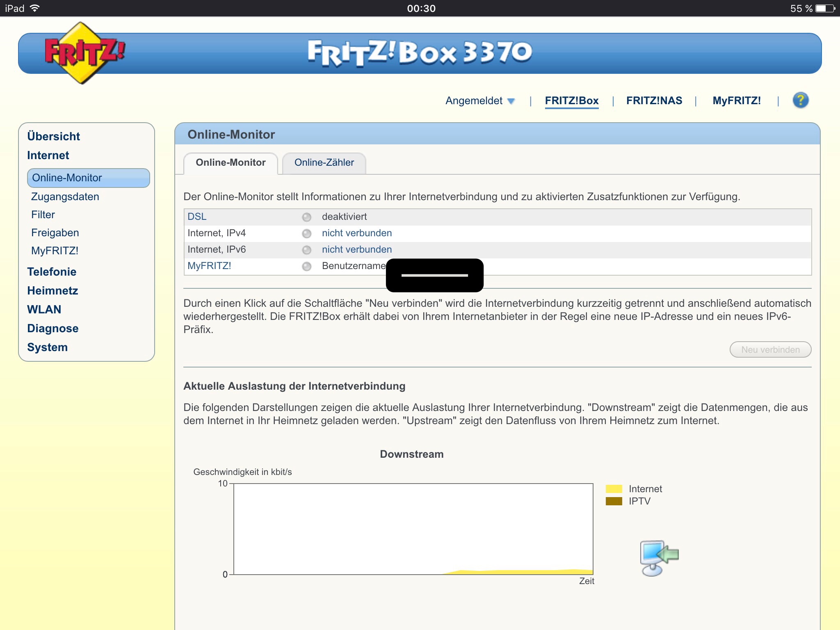Tap the battery icon in the status bar
840x630 pixels.
(824, 8)
